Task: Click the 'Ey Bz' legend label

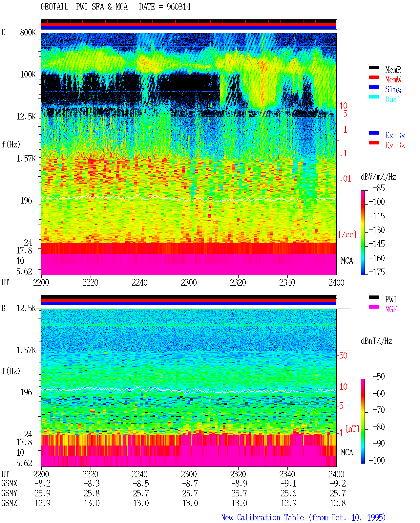Action: (395, 145)
